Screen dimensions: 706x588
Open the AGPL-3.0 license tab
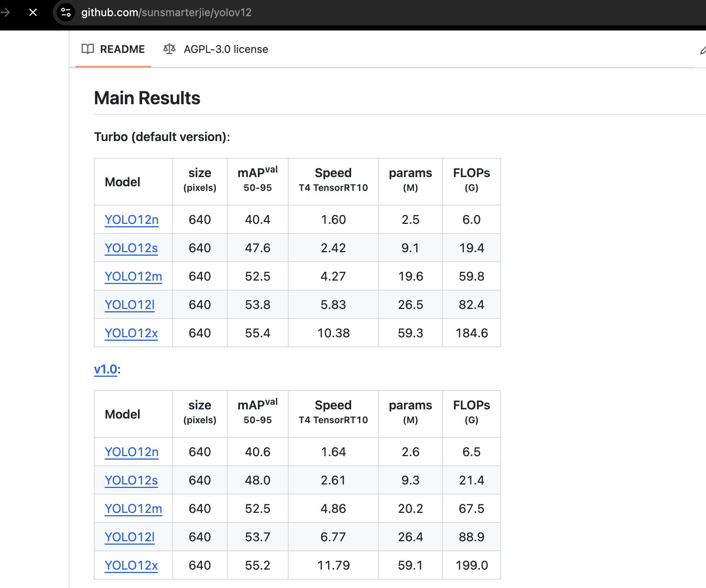click(216, 49)
